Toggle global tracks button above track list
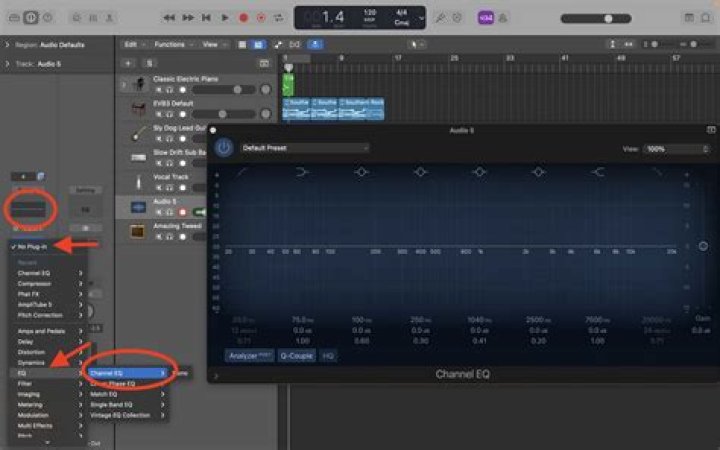The height and width of the screenshot is (450, 720). point(264,63)
